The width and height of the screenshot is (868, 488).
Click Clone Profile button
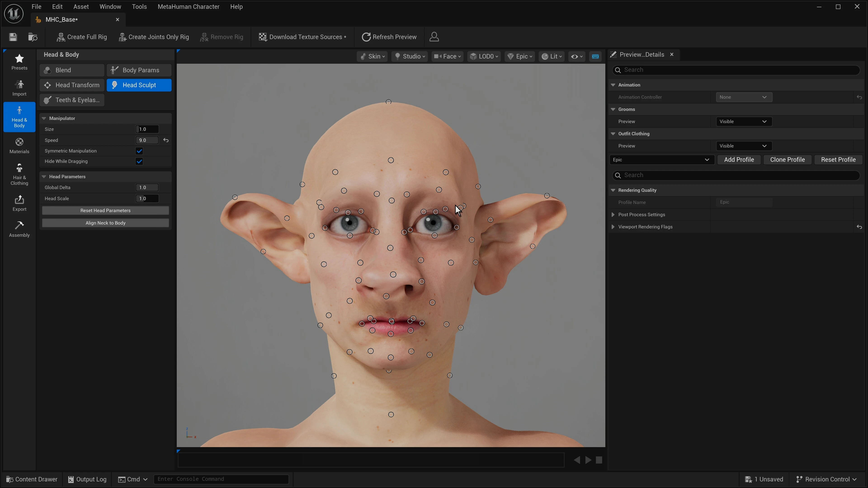pyautogui.click(x=787, y=160)
